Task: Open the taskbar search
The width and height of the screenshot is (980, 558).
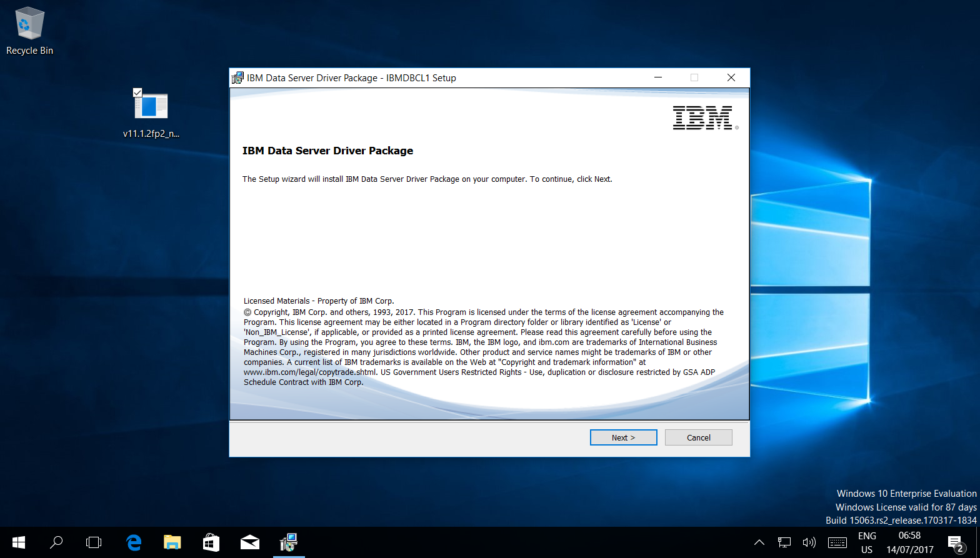Action: [x=56, y=542]
